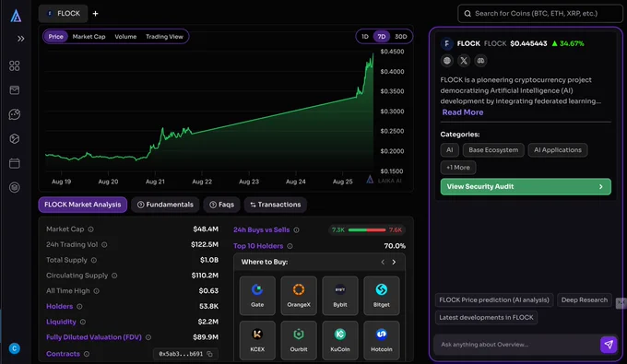Click info icon next to Market Cap
The width and height of the screenshot is (627, 364).
click(90, 229)
